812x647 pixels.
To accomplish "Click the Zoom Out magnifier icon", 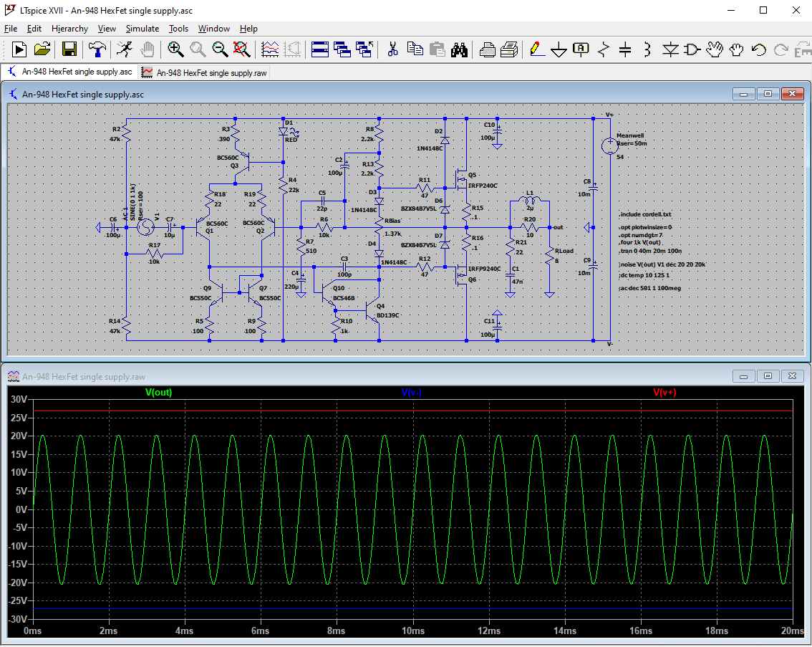I will pyautogui.click(x=220, y=49).
